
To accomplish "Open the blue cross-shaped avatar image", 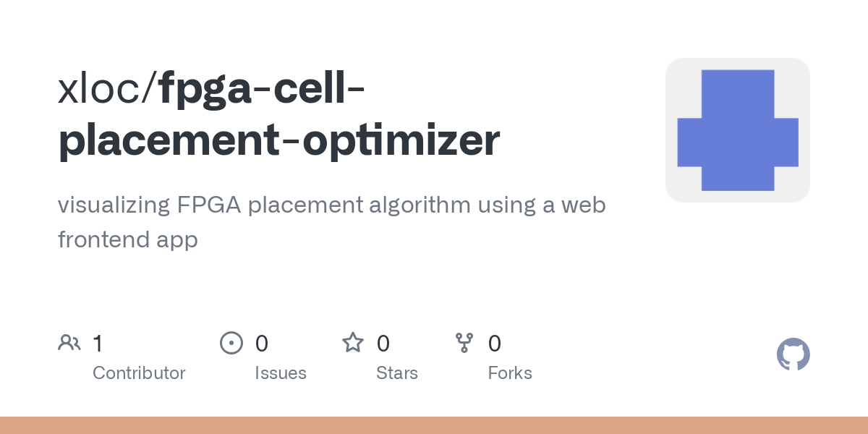I will (x=738, y=130).
